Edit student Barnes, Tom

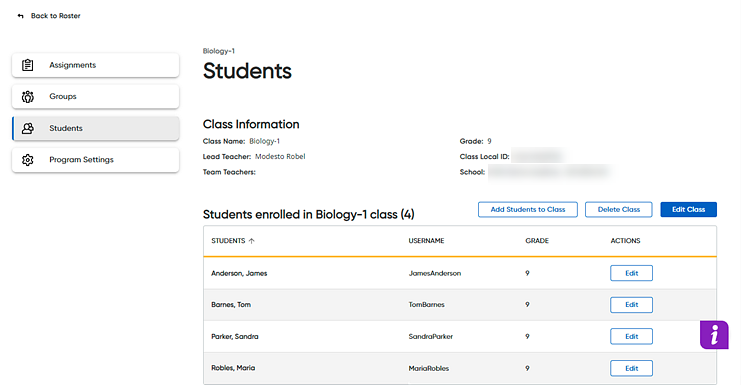(x=631, y=305)
